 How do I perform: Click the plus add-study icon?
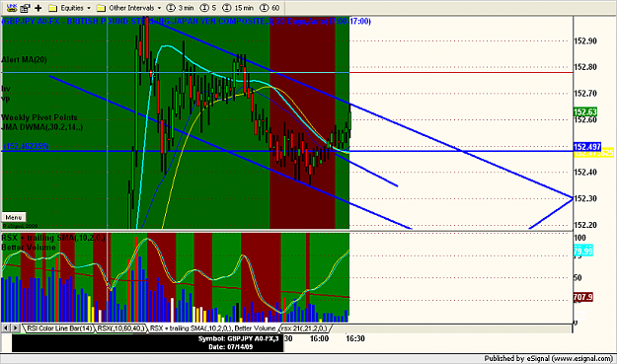pos(39,8)
